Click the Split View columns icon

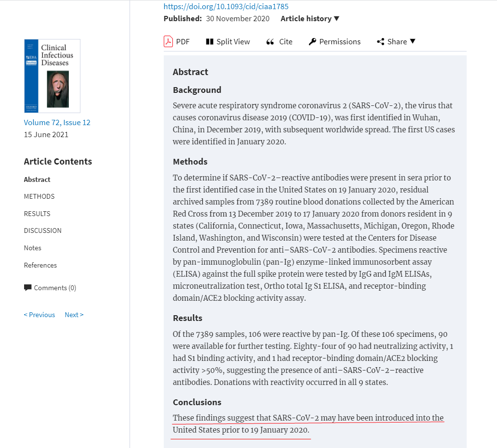click(209, 42)
